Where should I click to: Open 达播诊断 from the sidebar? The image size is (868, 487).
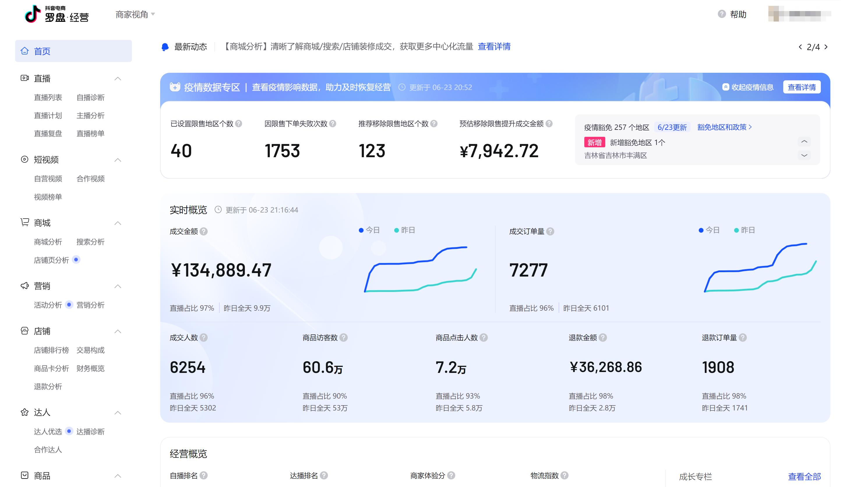click(x=91, y=431)
